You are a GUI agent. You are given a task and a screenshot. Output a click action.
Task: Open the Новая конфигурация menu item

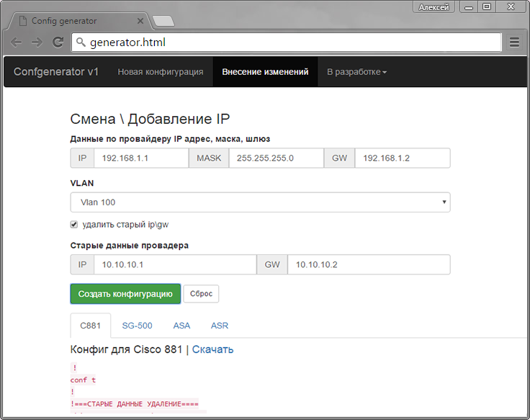click(x=160, y=72)
